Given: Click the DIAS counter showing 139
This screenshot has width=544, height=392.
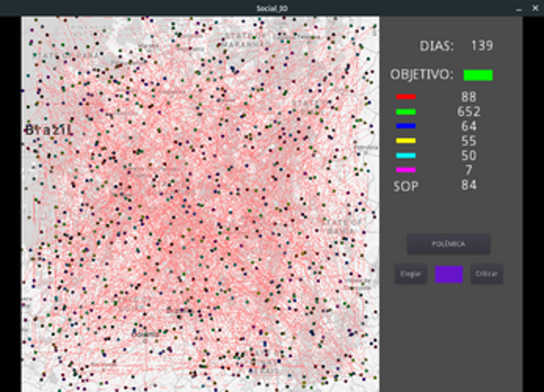Looking at the screenshot, I should [x=481, y=46].
